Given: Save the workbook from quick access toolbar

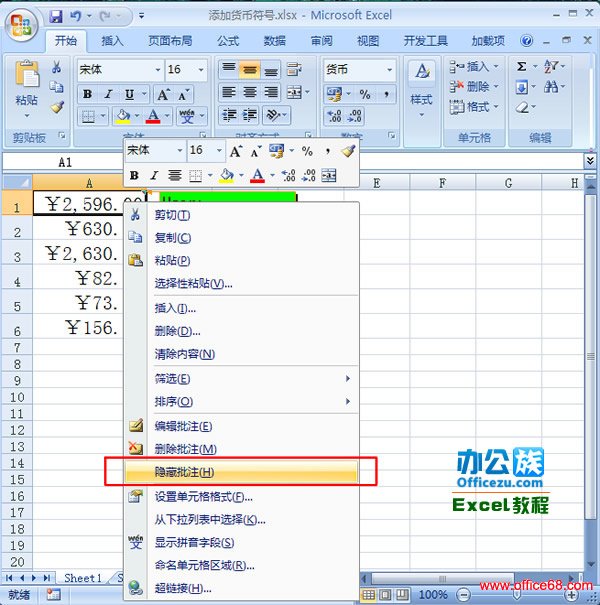Looking at the screenshot, I should [x=56, y=16].
